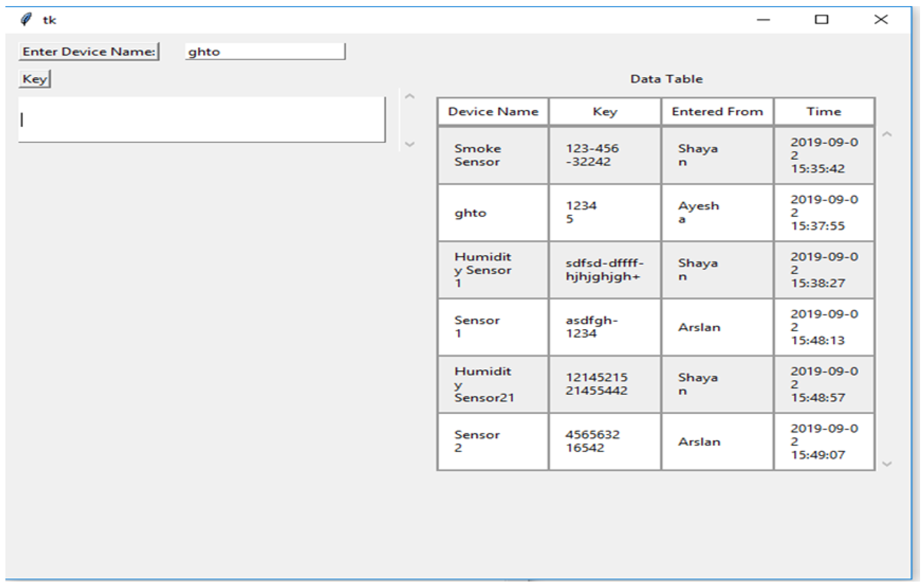Click the 15:49:07 time cell
Screen dimensions: 924x586
pos(823,441)
